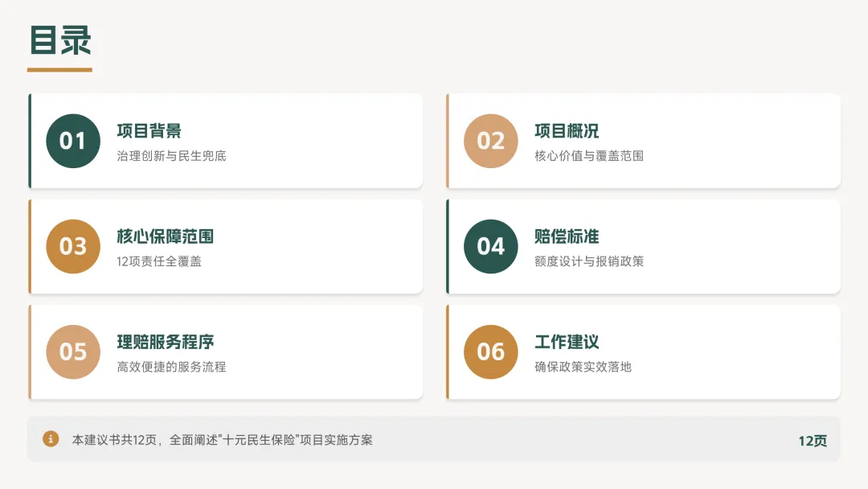Select the 工作建议 heading
The width and height of the screenshot is (868, 489).
(x=567, y=342)
